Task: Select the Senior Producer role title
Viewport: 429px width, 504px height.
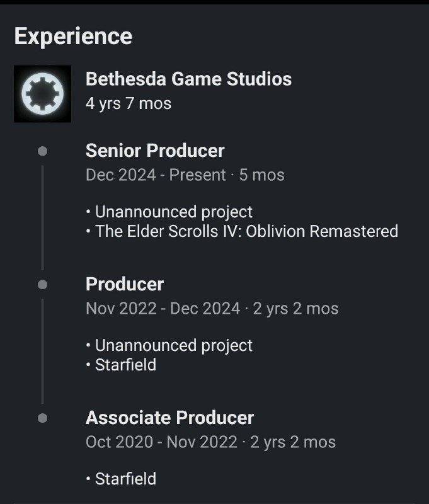Action: click(155, 151)
